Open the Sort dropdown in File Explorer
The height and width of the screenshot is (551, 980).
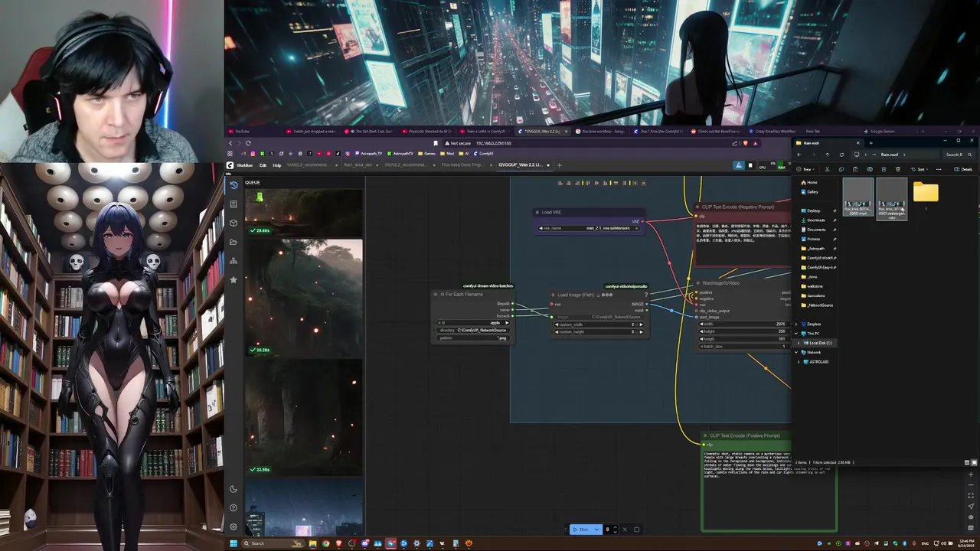click(919, 169)
